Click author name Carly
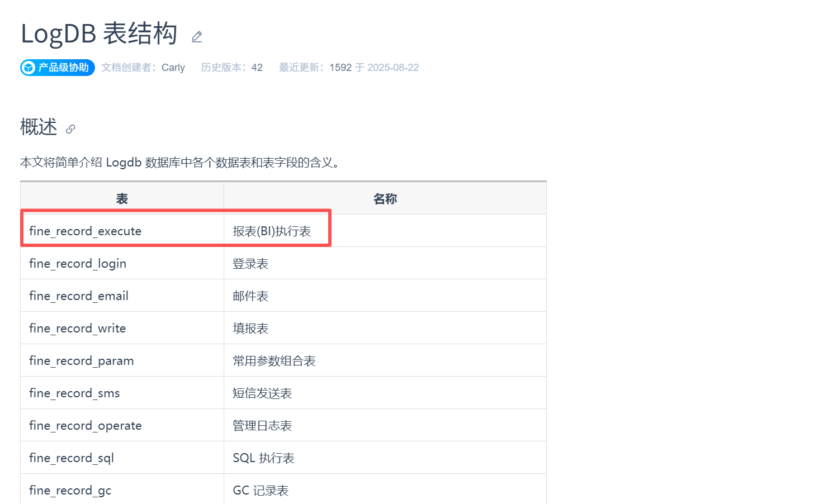 point(173,68)
